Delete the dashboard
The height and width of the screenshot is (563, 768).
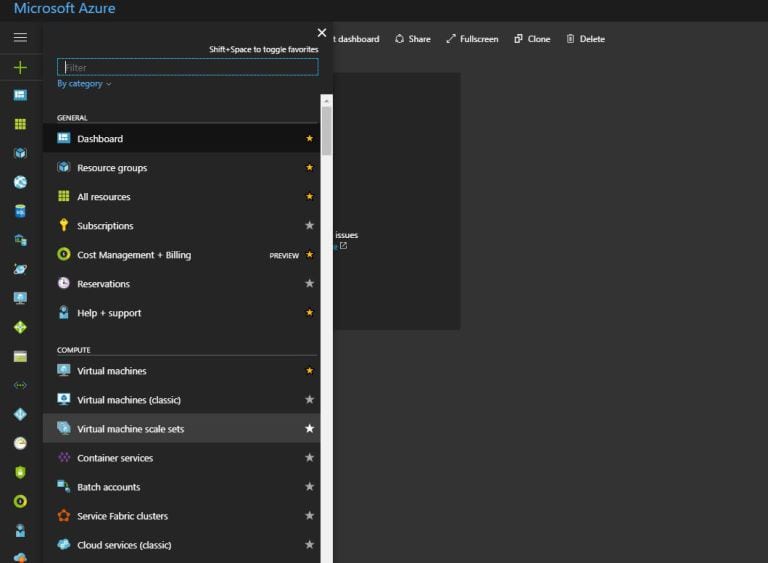(x=585, y=39)
